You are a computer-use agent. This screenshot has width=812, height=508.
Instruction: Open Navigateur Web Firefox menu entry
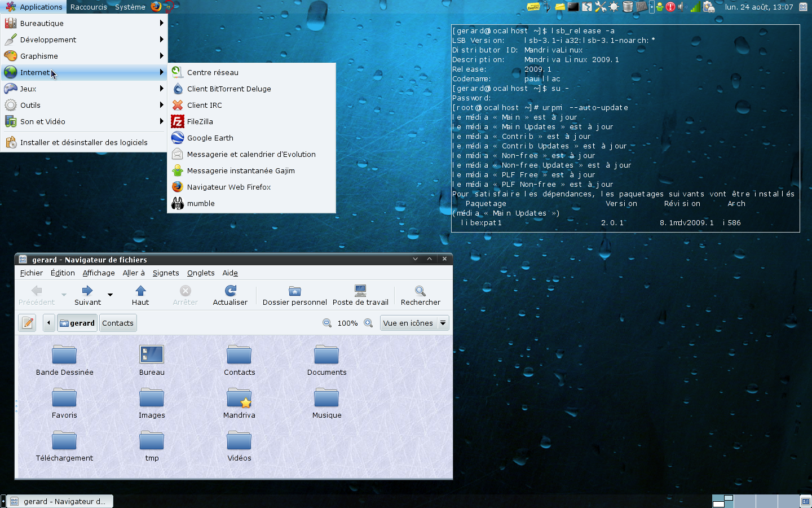pyautogui.click(x=228, y=187)
